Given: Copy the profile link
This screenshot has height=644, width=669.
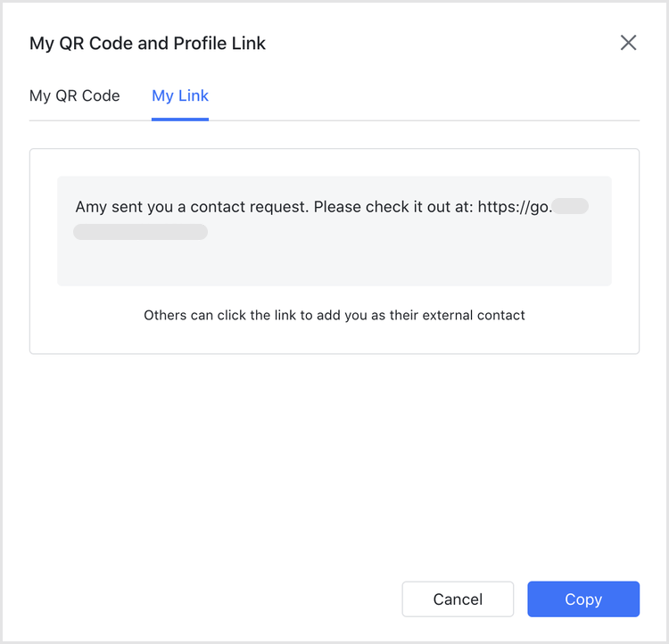Looking at the screenshot, I should point(582,599).
